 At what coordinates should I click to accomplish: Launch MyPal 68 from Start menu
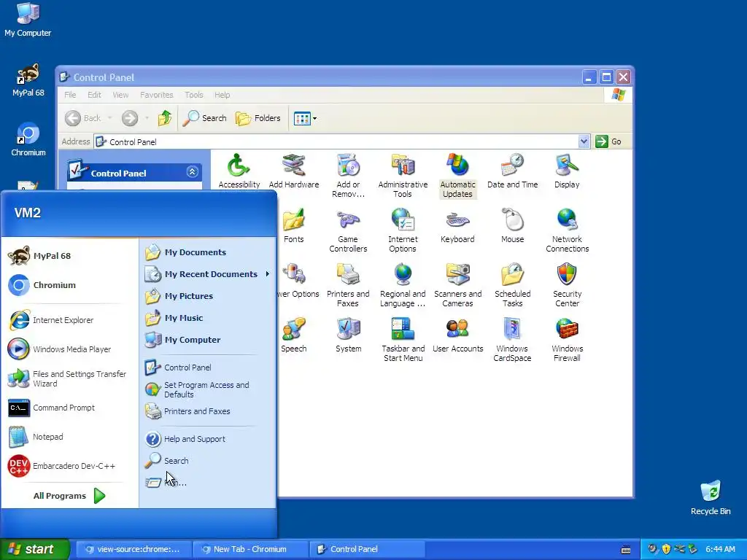point(69,256)
